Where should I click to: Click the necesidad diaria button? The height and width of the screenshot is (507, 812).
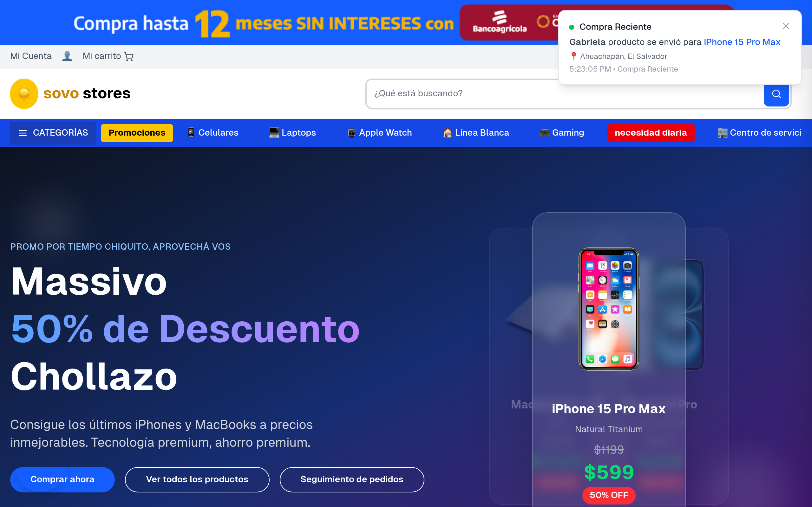pyautogui.click(x=651, y=133)
